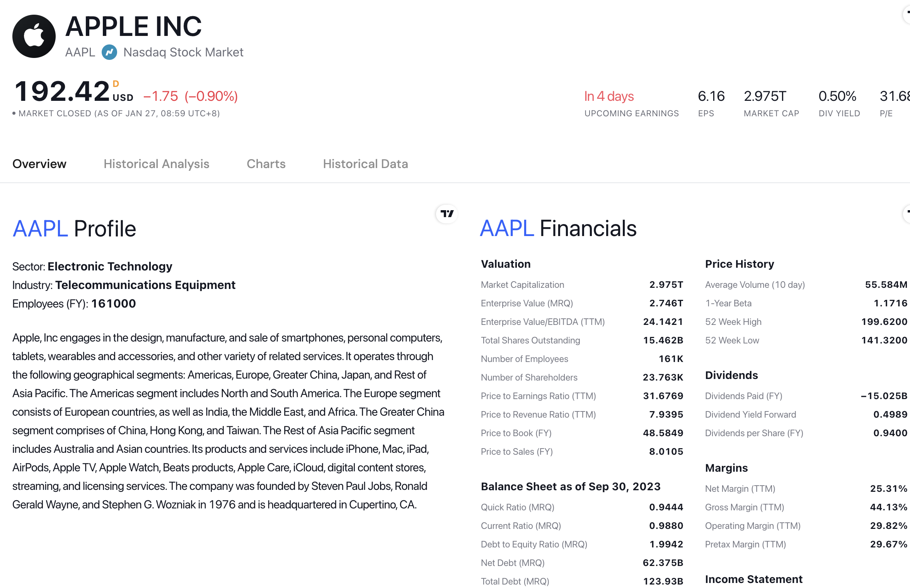This screenshot has width=910, height=588.
Task: Click Employees (FY) value 161000
Action: click(114, 303)
